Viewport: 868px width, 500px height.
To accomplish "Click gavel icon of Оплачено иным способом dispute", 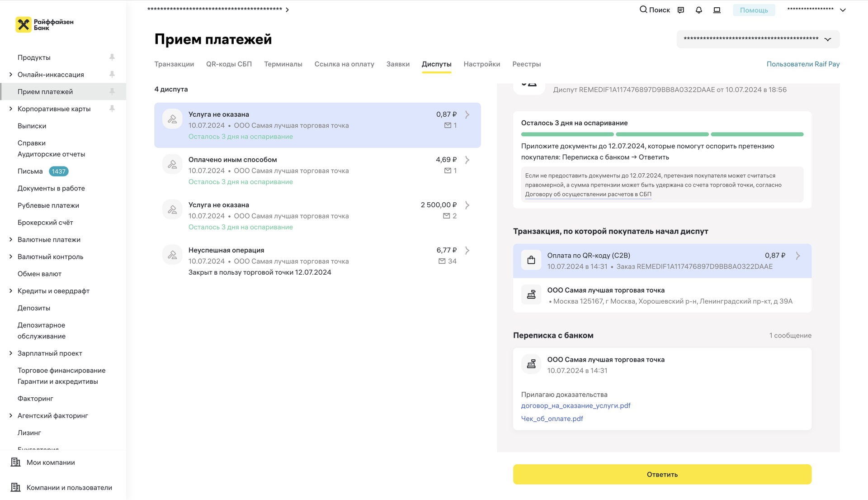I will [x=172, y=164].
